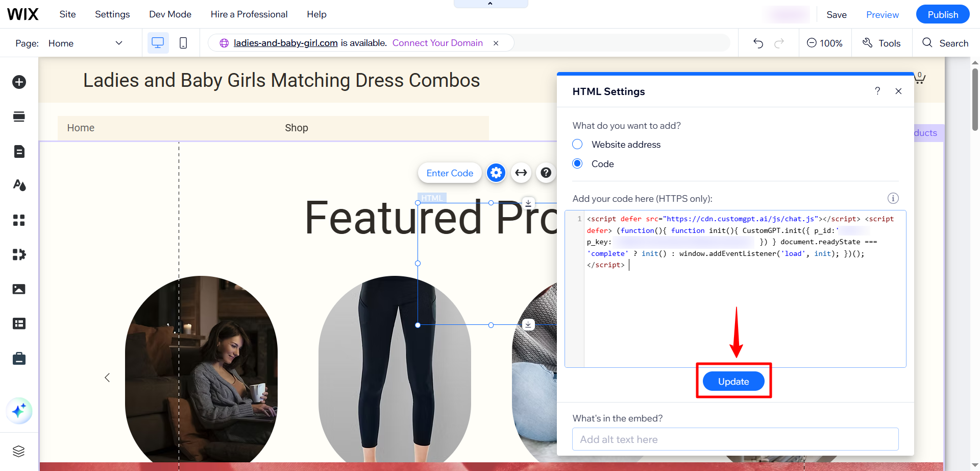Click the Publish button
Screen dimensions: 980x471
tap(943, 14)
